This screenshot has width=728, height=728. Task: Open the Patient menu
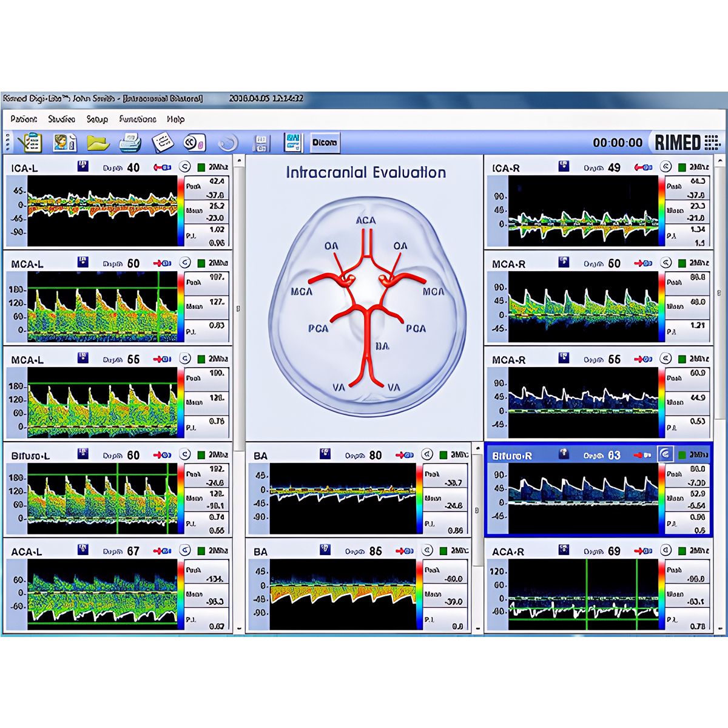(x=24, y=120)
